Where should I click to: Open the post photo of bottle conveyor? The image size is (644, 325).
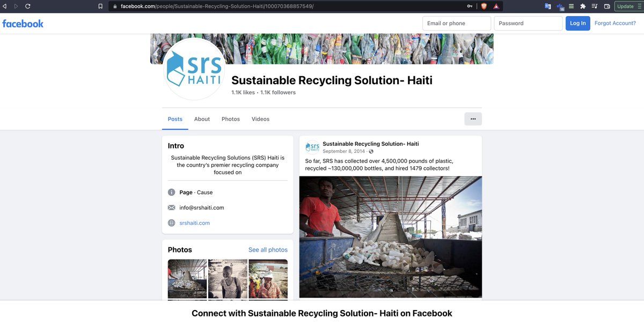coord(391,237)
